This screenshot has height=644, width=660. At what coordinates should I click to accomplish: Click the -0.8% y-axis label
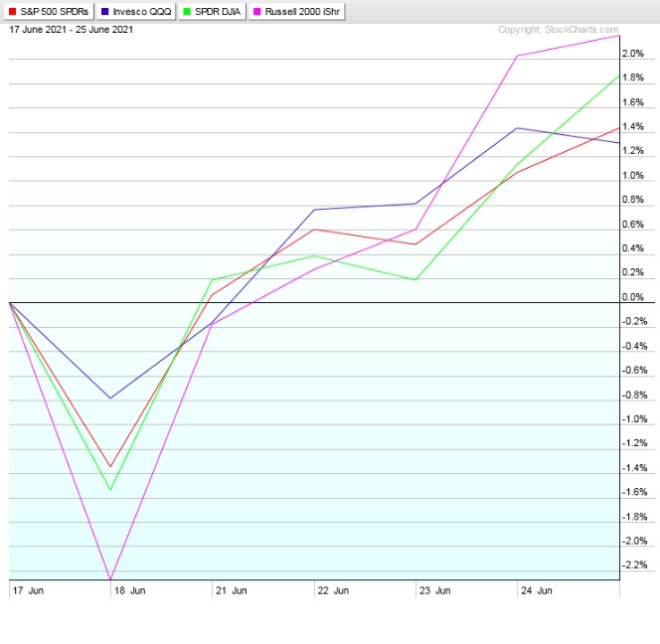pyautogui.click(x=635, y=395)
